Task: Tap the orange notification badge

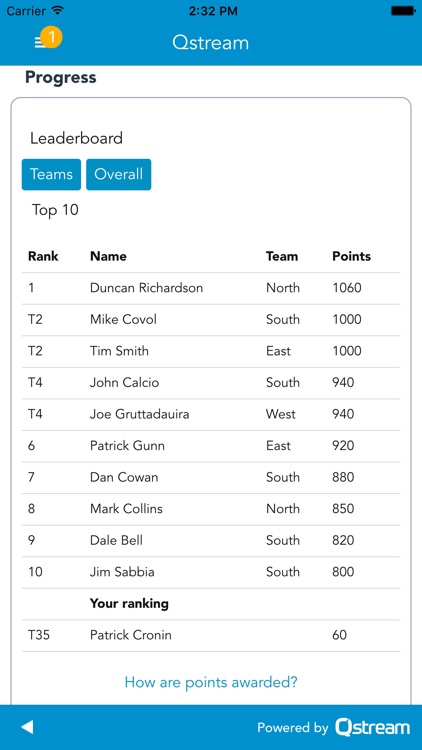Action: (51, 37)
